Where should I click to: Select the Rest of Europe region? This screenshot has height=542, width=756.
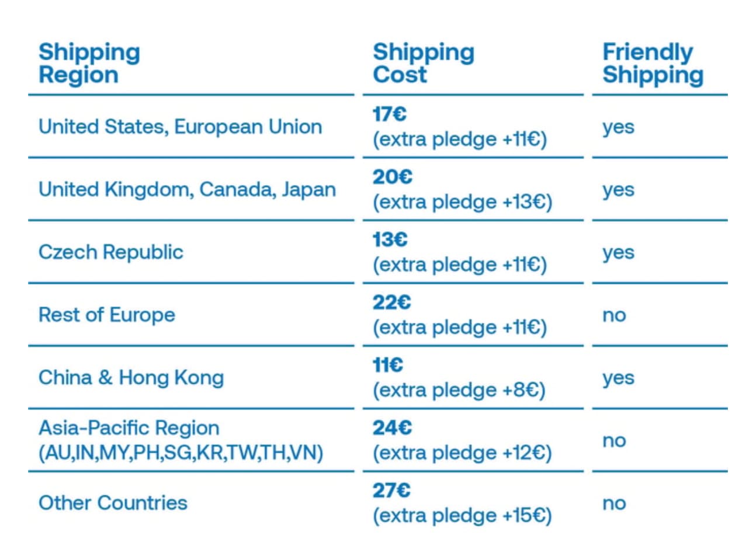107,315
